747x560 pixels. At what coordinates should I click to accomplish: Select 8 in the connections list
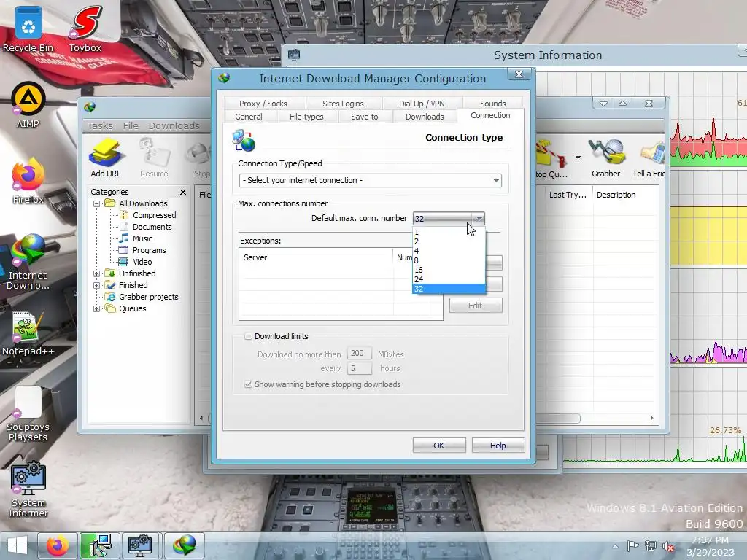(x=449, y=260)
